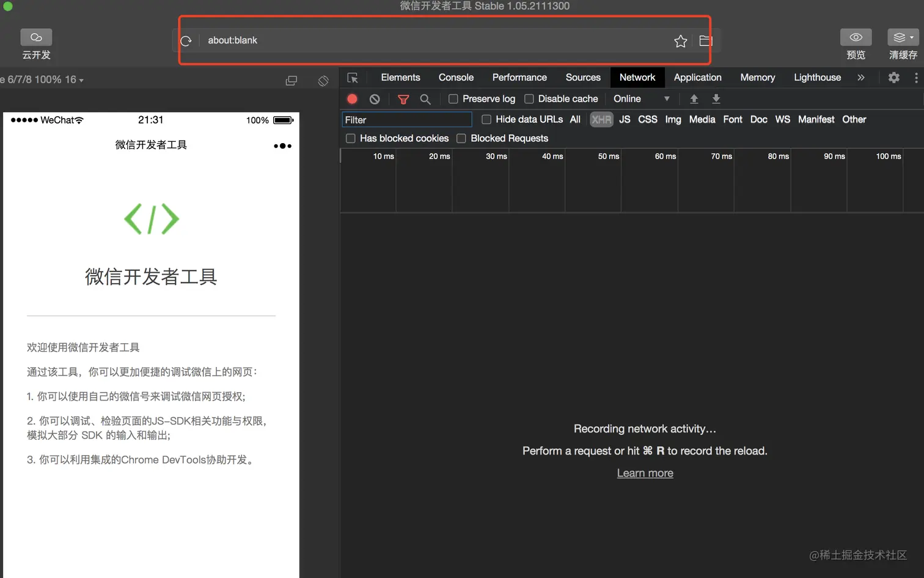924x578 pixels.
Task: Click the 100 ms timeline marker
Action: pos(888,157)
